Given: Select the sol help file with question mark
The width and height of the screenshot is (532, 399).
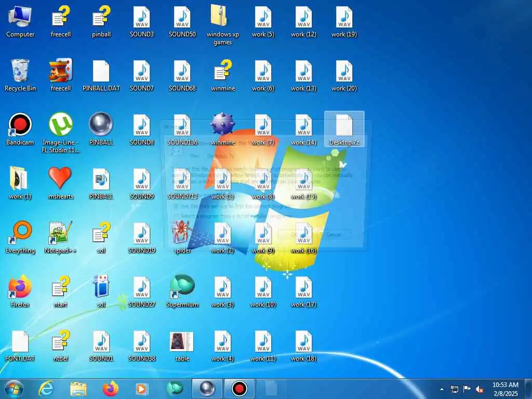Looking at the screenshot, I should [101, 237].
